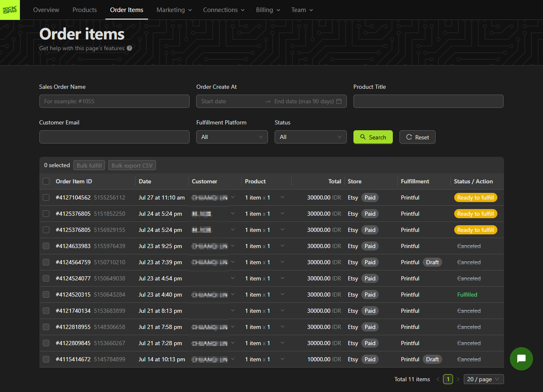The height and width of the screenshot is (392, 543).
Task: Click the Bulk export CSV button
Action: [132, 165]
